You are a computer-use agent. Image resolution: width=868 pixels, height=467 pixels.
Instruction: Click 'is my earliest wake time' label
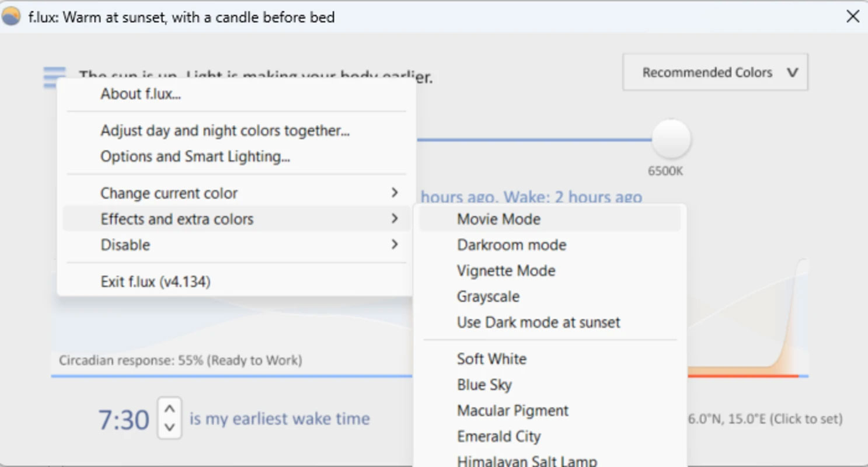click(x=280, y=419)
